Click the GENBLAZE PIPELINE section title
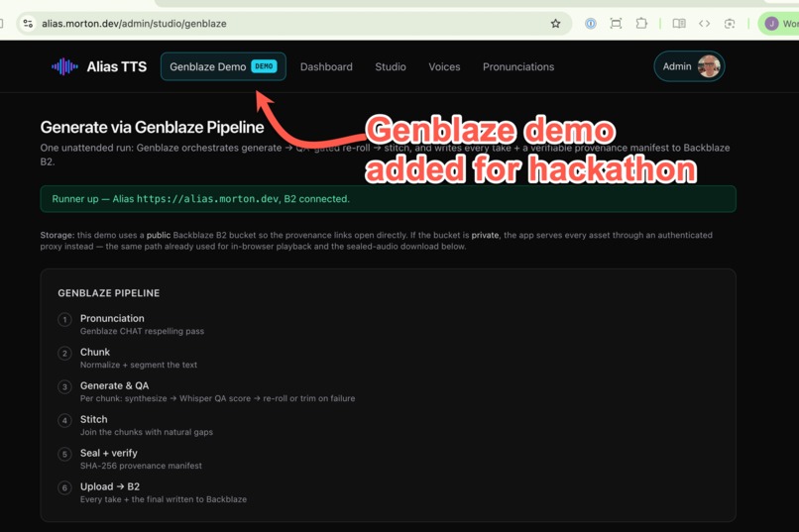 pyautogui.click(x=108, y=293)
